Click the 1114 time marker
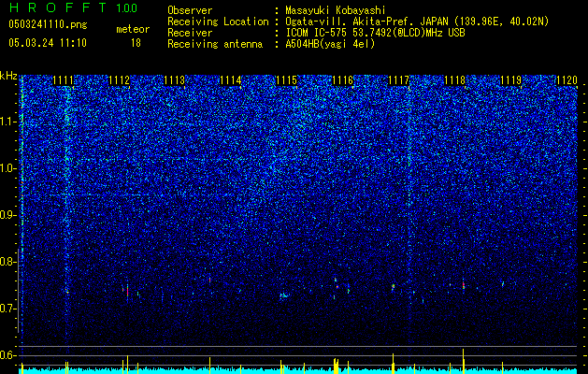 tap(231, 80)
